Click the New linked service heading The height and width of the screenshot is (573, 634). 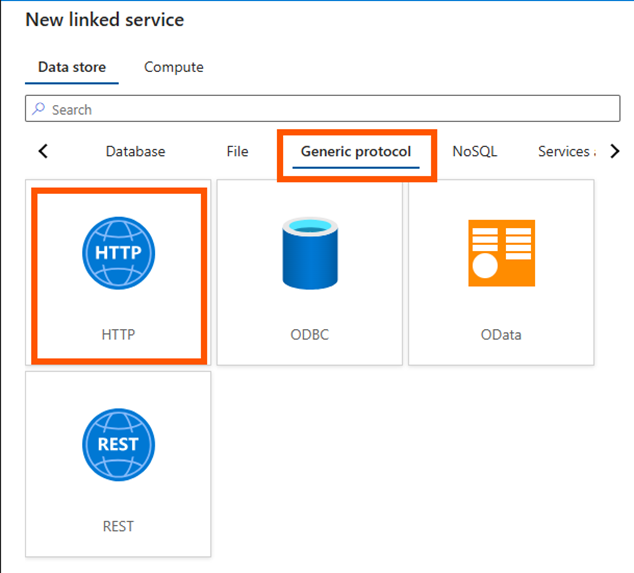click(x=105, y=20)
